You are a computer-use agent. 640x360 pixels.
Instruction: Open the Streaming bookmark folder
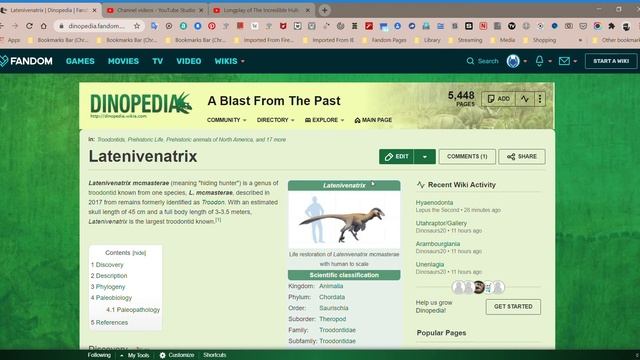[x=466, y=40]
